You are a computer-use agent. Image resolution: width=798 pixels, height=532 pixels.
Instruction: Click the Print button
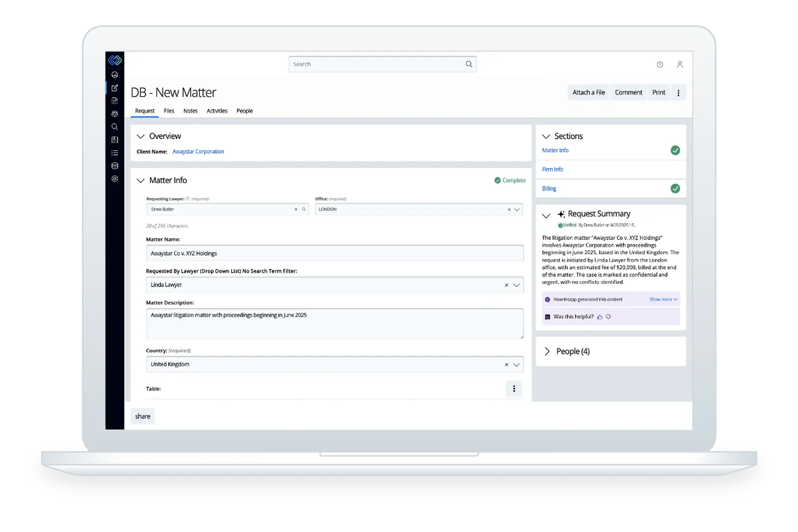pyautogui.click(x=659, y=93)
